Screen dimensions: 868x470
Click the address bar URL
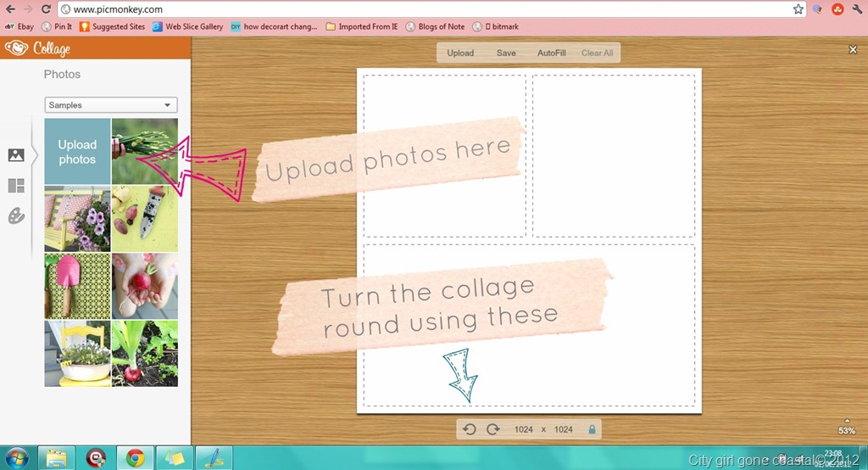coord(118,9)
